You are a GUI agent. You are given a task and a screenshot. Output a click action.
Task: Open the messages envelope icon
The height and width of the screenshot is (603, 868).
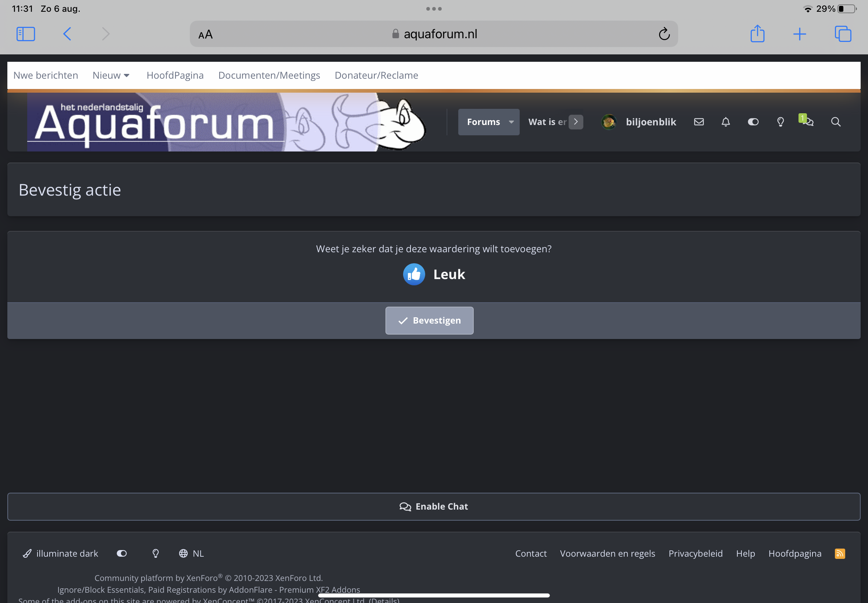[699, 122]
